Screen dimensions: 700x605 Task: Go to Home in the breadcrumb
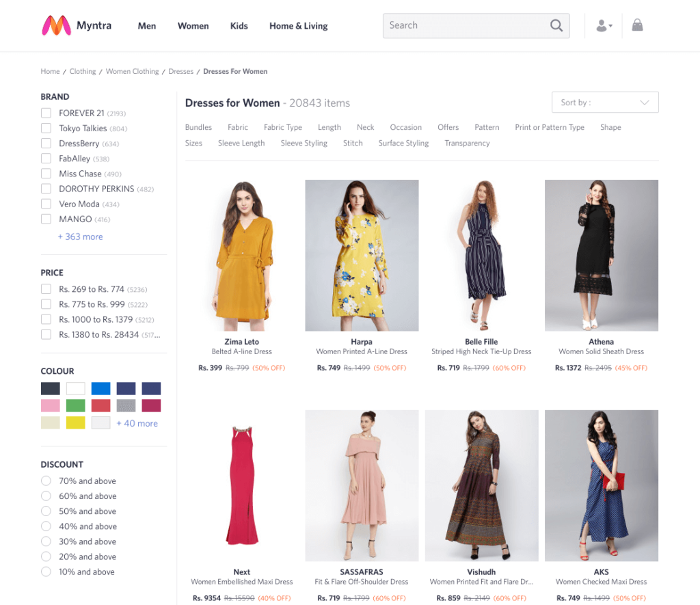pyautogui.click(x=50, y=72)
